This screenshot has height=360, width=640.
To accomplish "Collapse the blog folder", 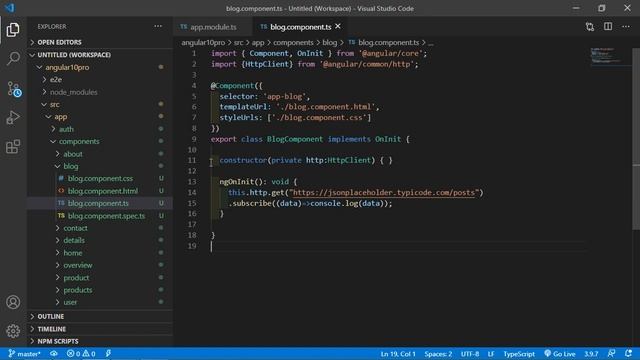I will [100, 166].
